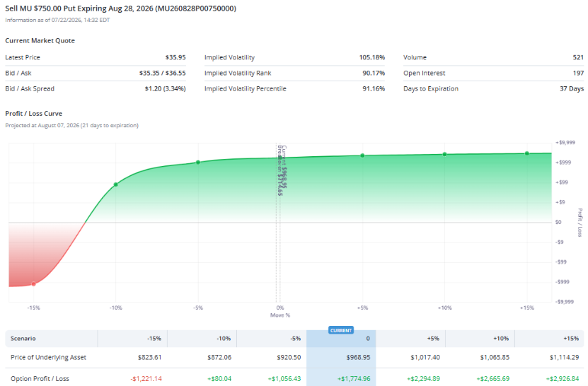Click the spread value $1.20 (3.34%)
Screen dimensions: 588x386
(x=165, y=89)
